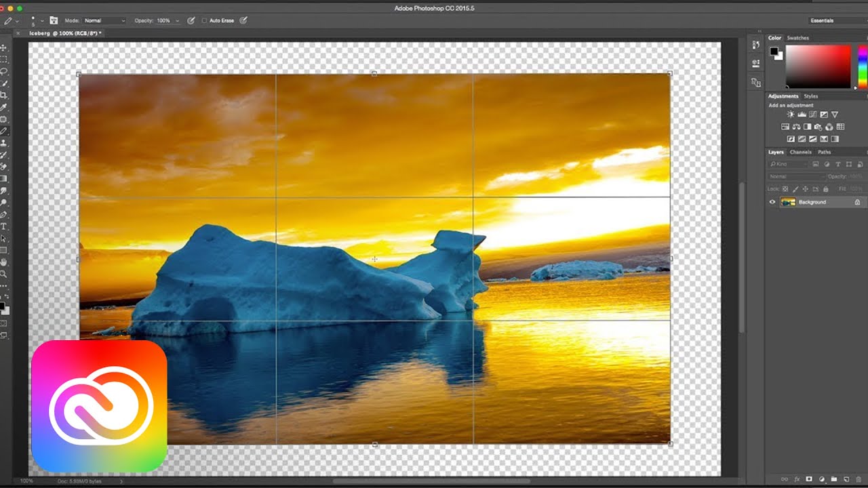Select the Type tool

3,226
